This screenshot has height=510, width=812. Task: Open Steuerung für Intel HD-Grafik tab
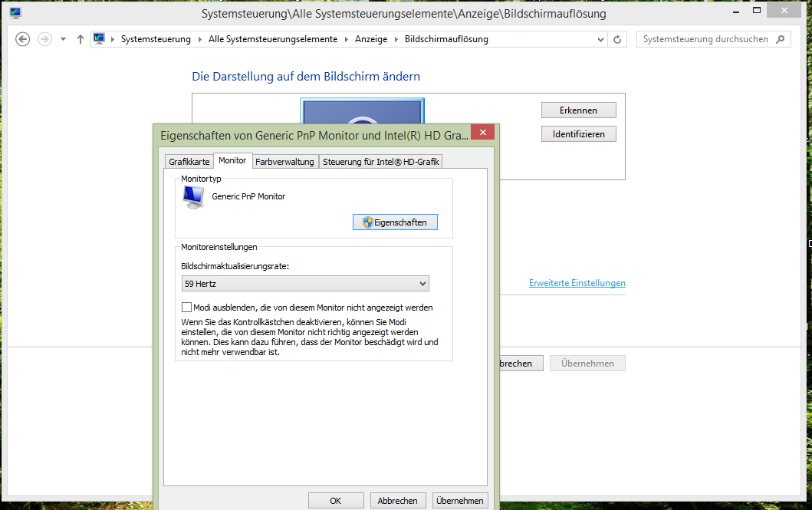(380, 162)
